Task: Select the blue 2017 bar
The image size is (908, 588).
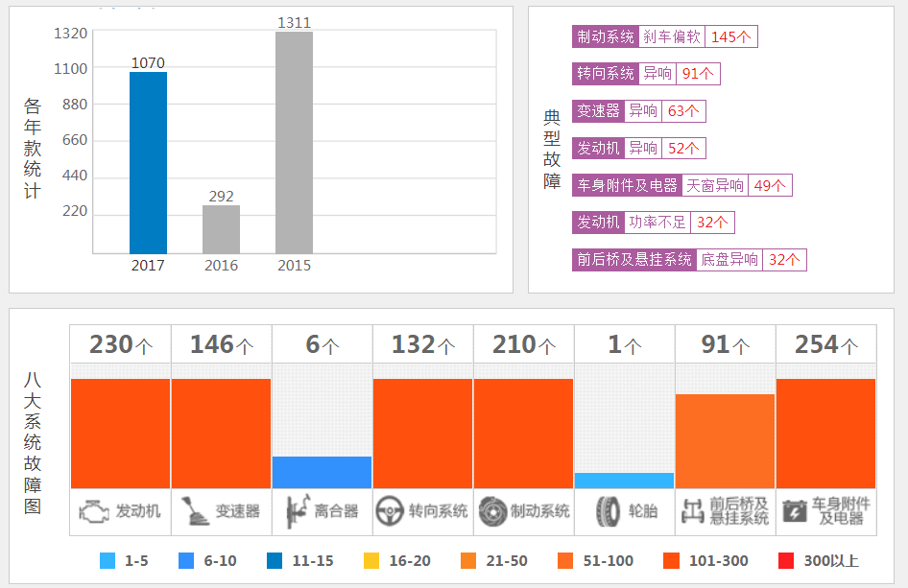Action: click(x=148, y=163)
